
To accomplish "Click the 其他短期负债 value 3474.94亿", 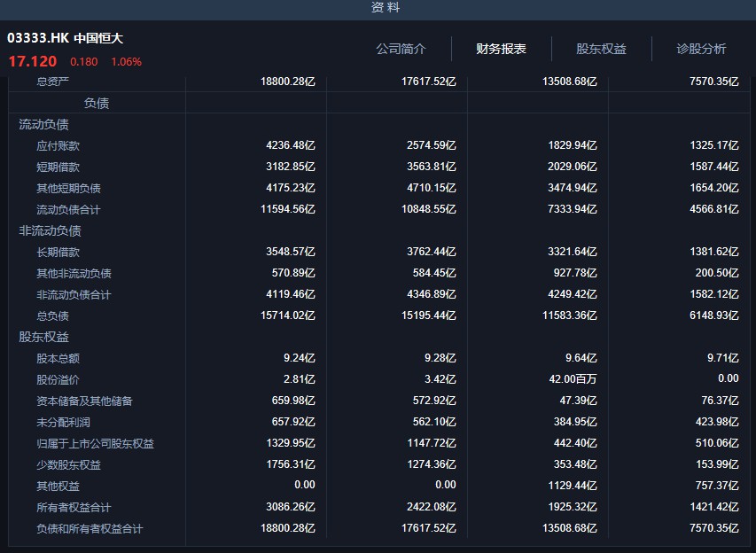I will click(x=573, y=188).
